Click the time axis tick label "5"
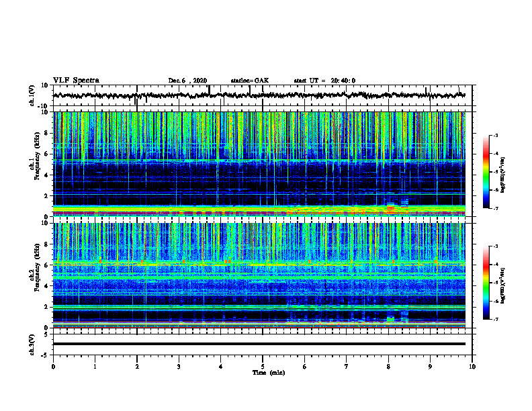Image resolution: width=532 pixels, height=411 pixels. pyautogui.click(x=263, y=367)
